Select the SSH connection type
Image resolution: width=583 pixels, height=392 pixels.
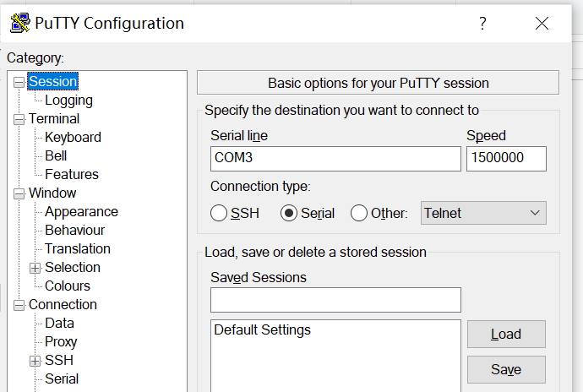tap(219, 213)
